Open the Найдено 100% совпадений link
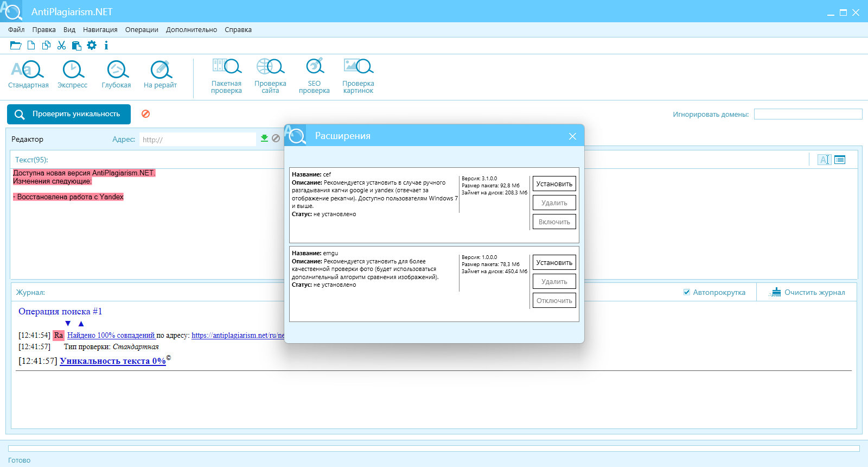Screen dimensions: 868x467 111,335
